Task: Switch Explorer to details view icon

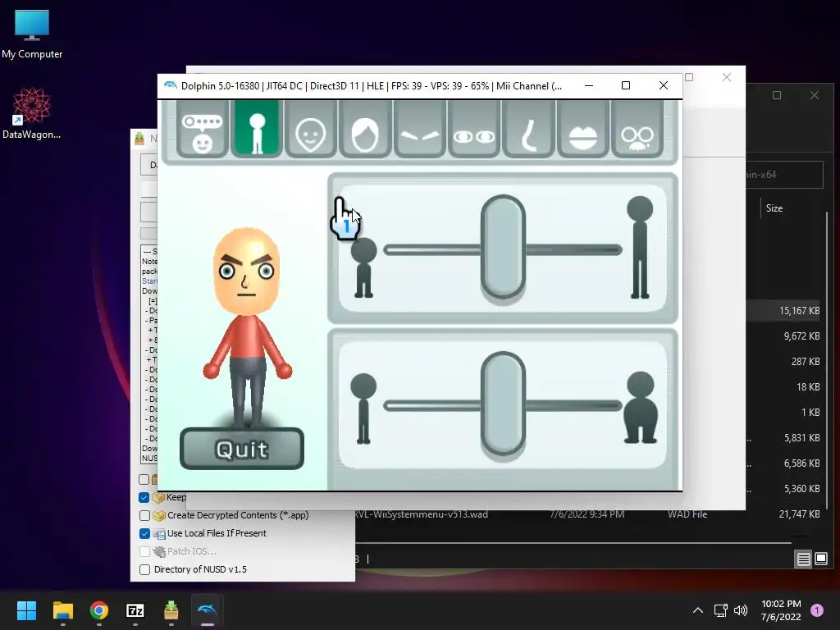Action: 804,559
